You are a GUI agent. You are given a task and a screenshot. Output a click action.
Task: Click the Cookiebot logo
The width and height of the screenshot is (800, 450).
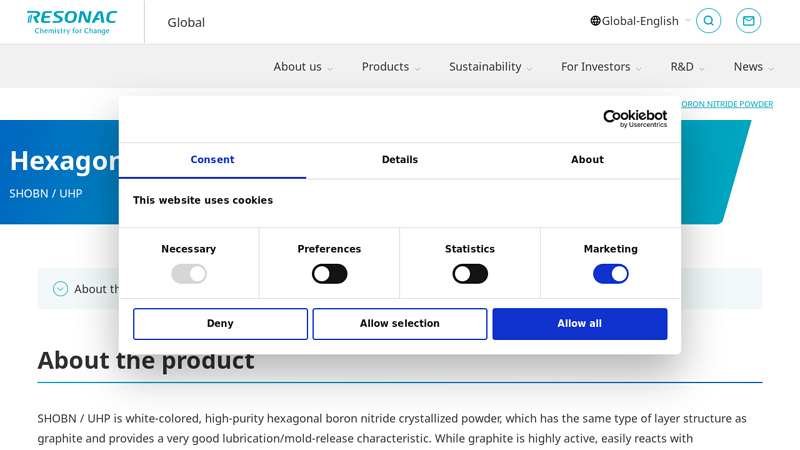(635, 118)
